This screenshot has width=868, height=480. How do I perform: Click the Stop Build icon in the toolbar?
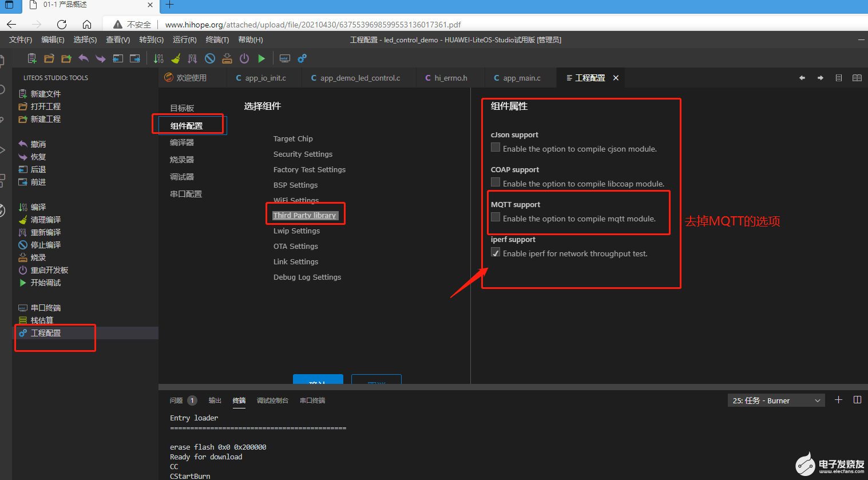click(210, 58)
